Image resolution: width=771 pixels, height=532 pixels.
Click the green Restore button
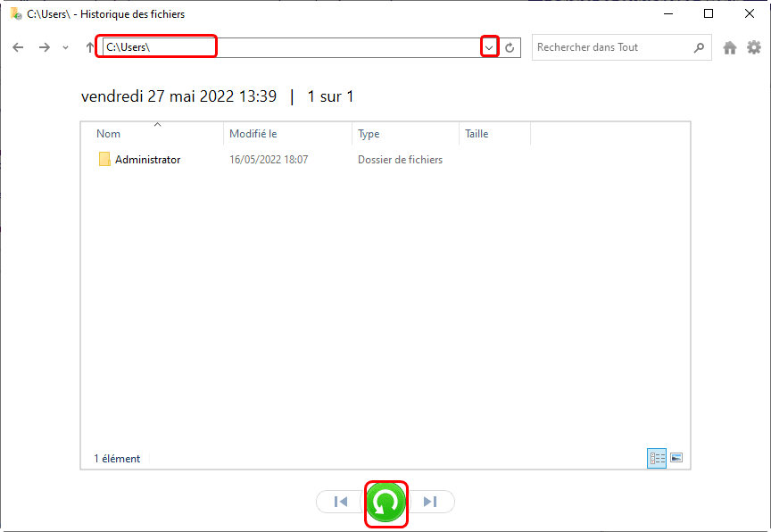(386, 502)
